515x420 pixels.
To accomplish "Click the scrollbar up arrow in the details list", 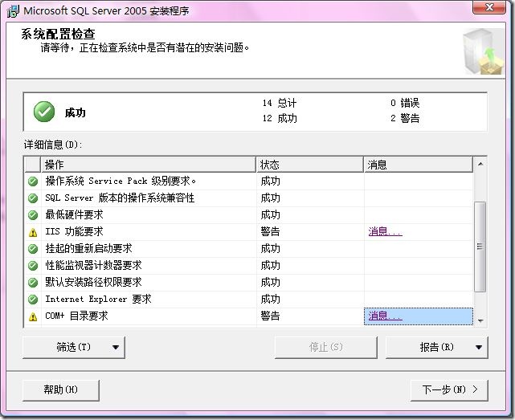I will [480, 164].
